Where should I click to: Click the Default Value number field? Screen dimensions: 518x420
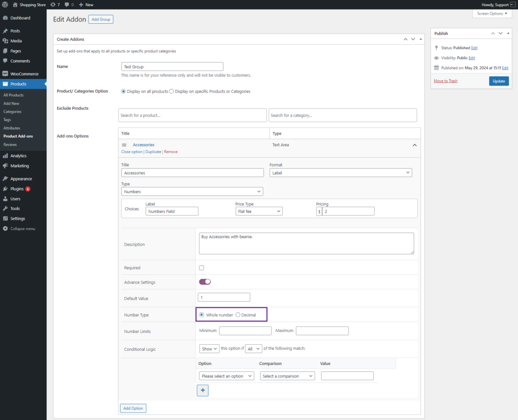[x=224, y=297]
